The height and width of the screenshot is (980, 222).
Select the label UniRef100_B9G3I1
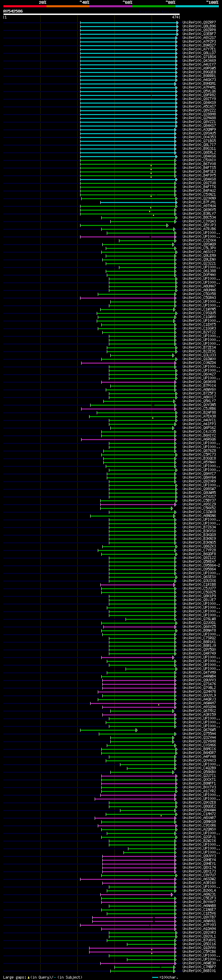pos(199,149)
